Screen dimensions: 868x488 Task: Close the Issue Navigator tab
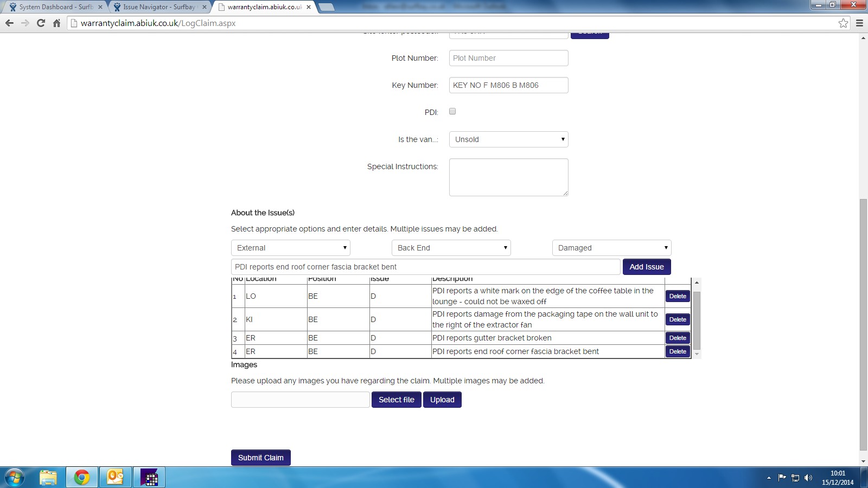point(205,7)
